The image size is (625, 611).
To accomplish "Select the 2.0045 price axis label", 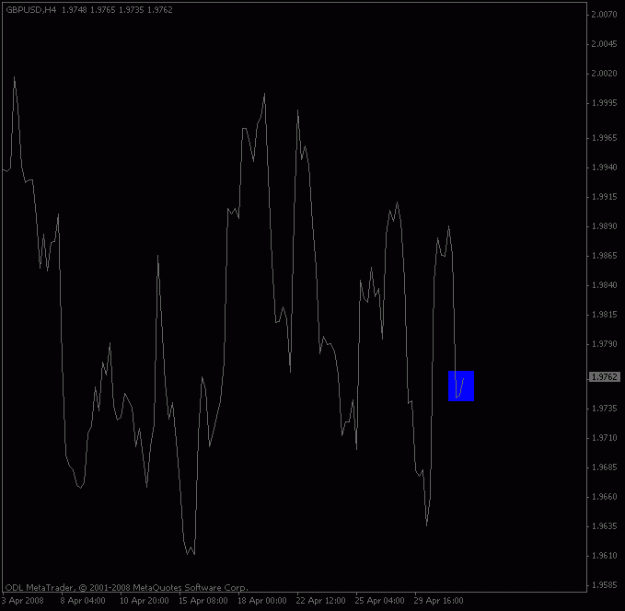I will click(x=604, y=44).
